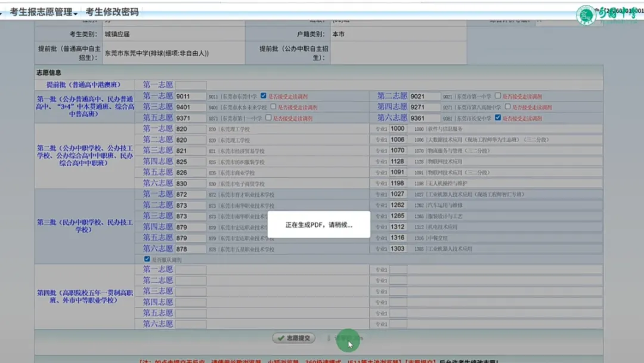The image size is (644, 363).
Task: Toggle adjustment checkbox for school 9271
Action: (x=507, y=107)
